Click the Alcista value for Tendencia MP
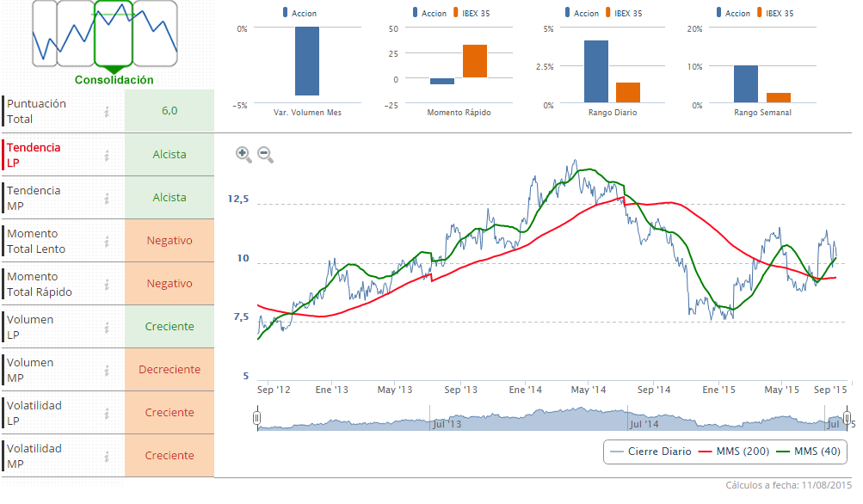The width and height of the screenshot is (863, 504). point(170,198)
